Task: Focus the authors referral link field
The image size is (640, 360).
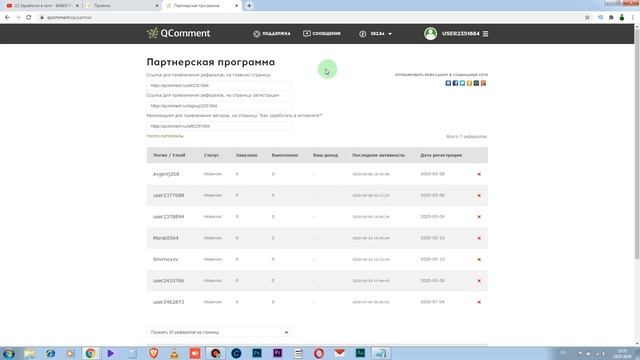Action: point(219,126)
